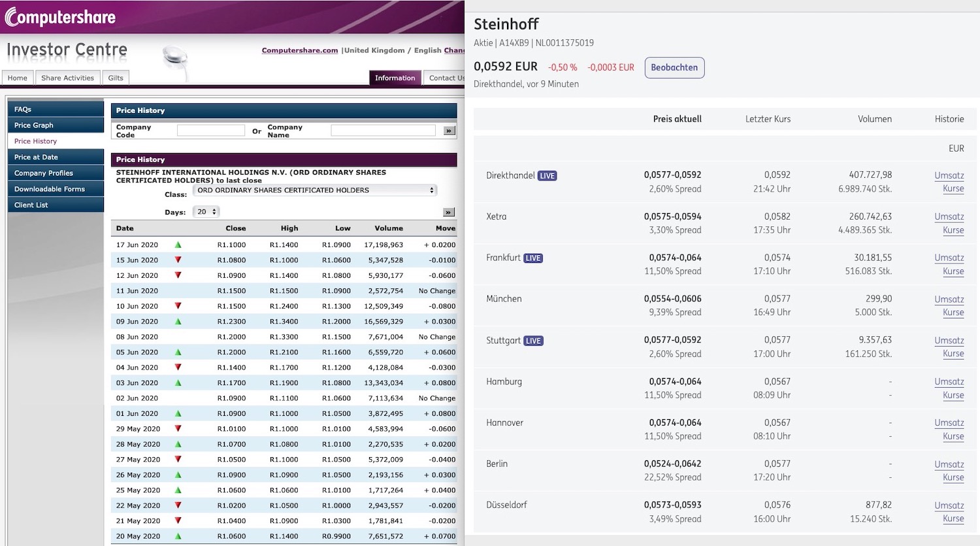
Task: Open Price Graph from the sidebar
Action: 34,125
